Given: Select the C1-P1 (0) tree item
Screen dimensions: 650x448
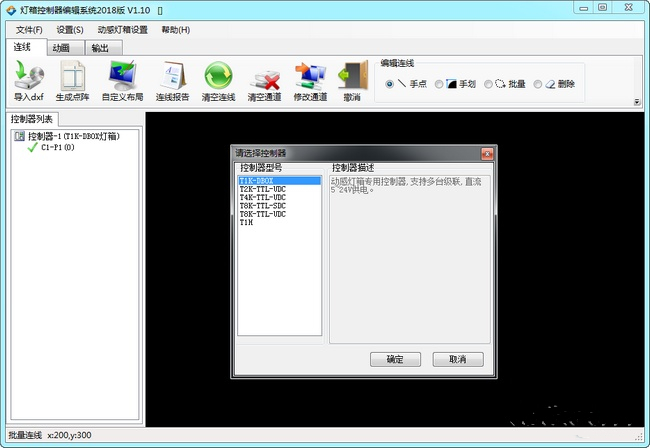Looking at the screenshot, I should coord(58,148).
